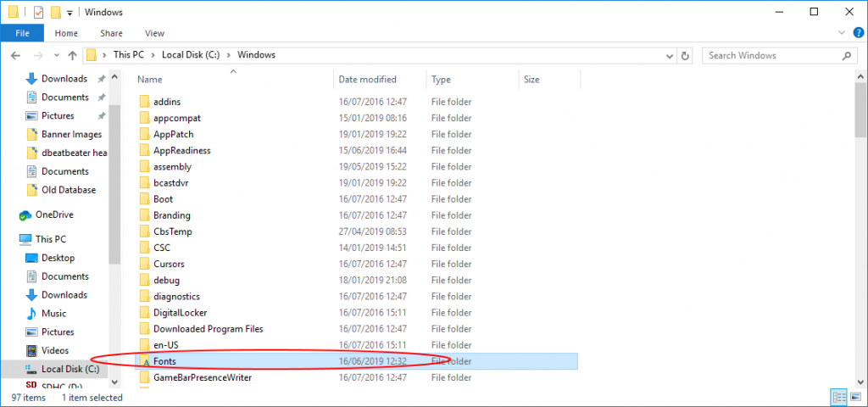Open Banner Images folder in sidebar
Screen dimensions: 868x407
[x=71, y=134]
